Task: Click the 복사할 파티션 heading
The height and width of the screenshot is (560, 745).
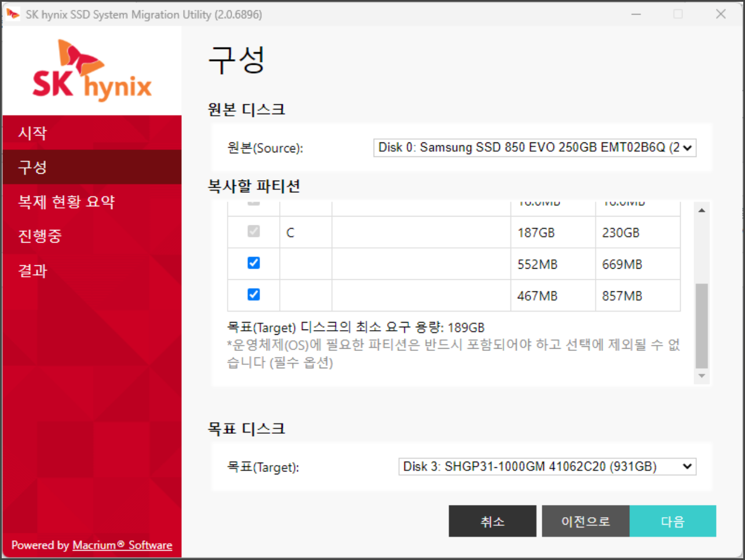Action: pos(254,186)
